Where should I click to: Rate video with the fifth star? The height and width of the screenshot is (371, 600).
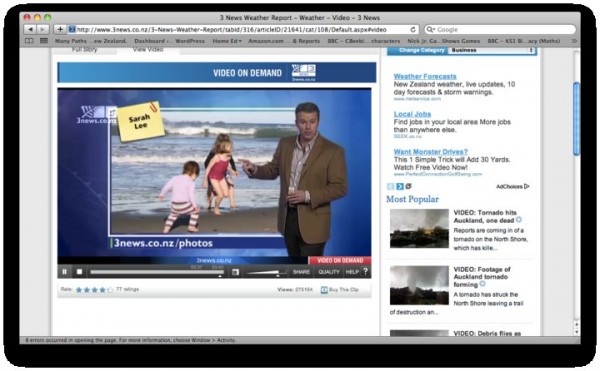point(110,290)
